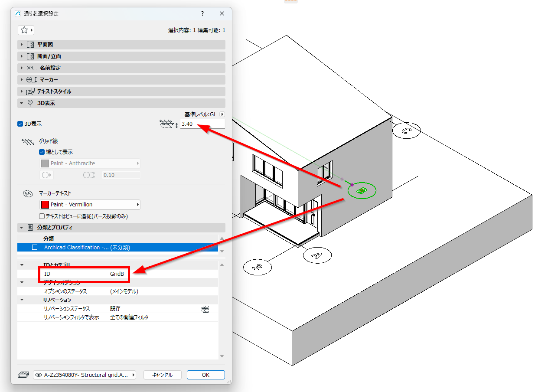The image size is (538, 392).
Task: Enable テキストはビューに追従 checkbox
Action: (42, 216)
